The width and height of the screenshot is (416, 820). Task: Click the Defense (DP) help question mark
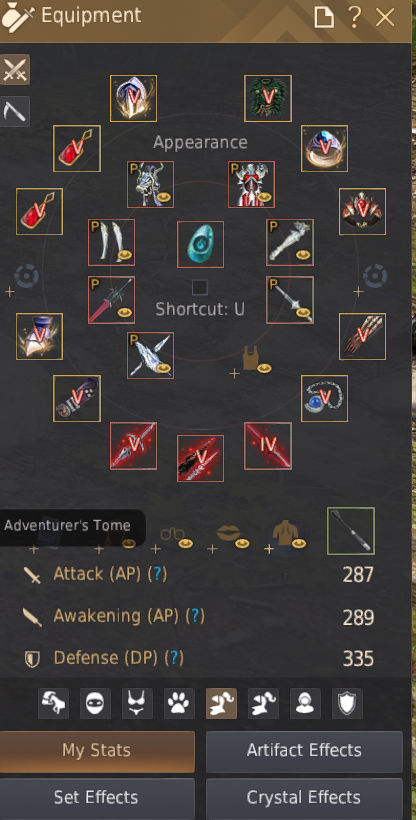click(174, 658)
